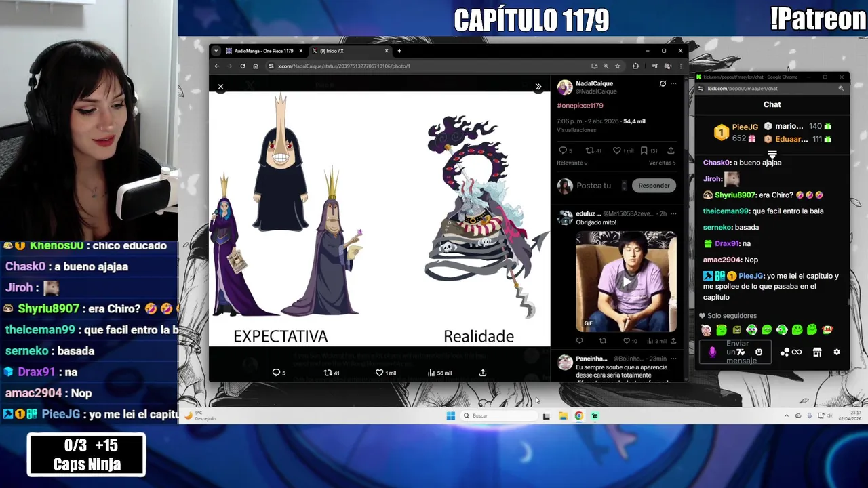Image resolution: width=868 pixels, height=488 pixels.
Task: Share eduluz reply
Action: 673,341
